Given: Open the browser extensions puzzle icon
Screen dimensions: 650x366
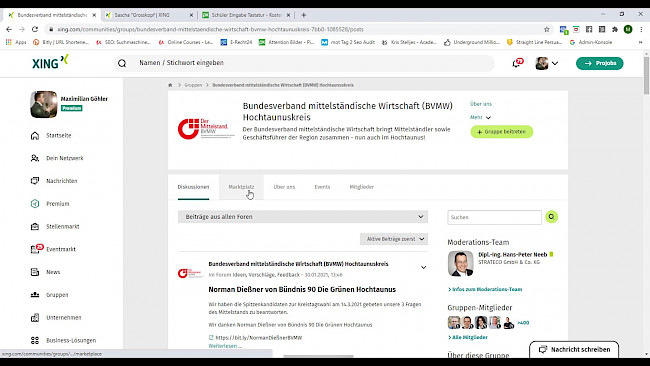Looking at the screenshot, I should click(x=615, y=29).
